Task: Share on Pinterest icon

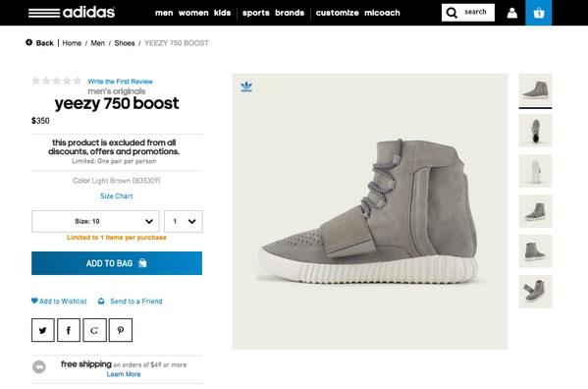Action: pyautogui.click(x=121, y=330)
